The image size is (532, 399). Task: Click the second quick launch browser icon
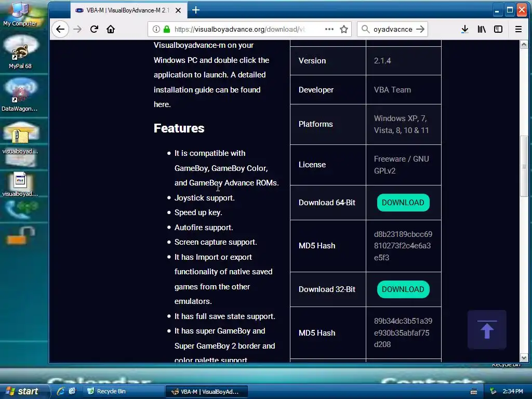click(72, 391)
